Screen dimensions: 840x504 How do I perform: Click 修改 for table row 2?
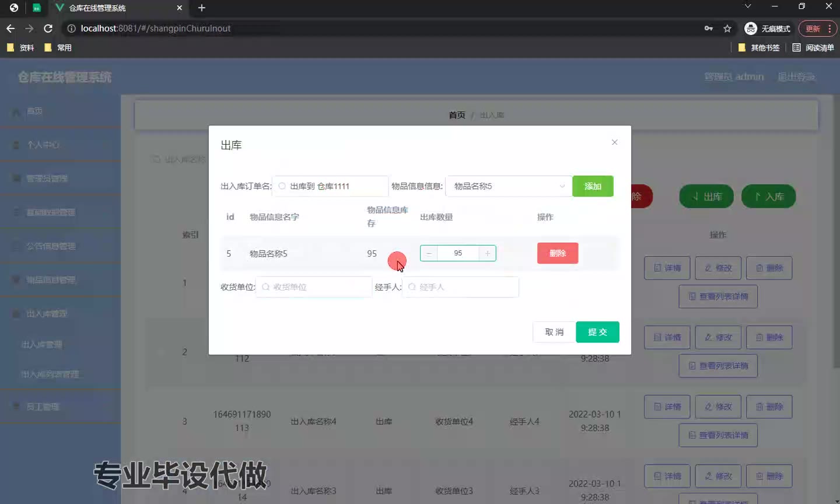pyautogui.click(x=718, y=337)
